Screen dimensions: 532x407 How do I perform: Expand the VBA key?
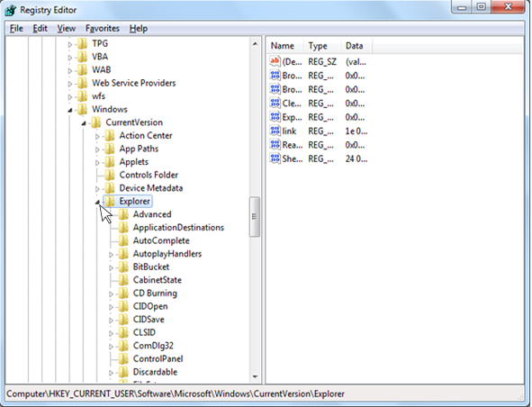pyautogui.click(x=70, y=58)
